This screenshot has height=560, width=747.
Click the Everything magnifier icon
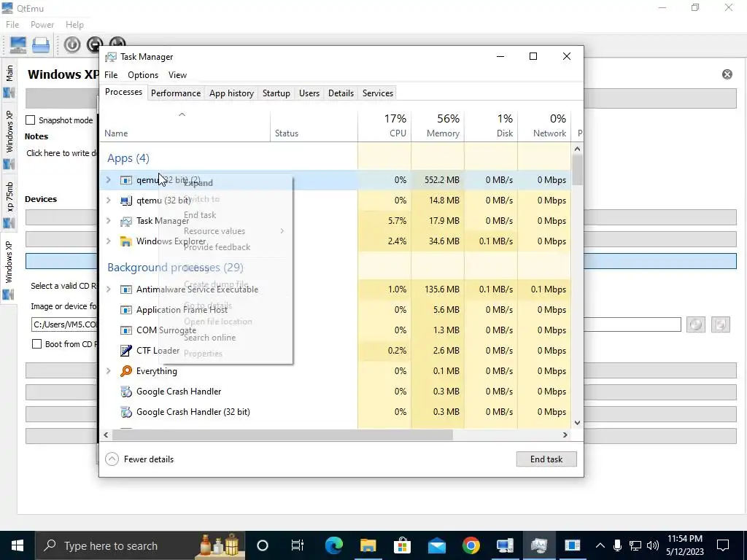coord(125,371)
